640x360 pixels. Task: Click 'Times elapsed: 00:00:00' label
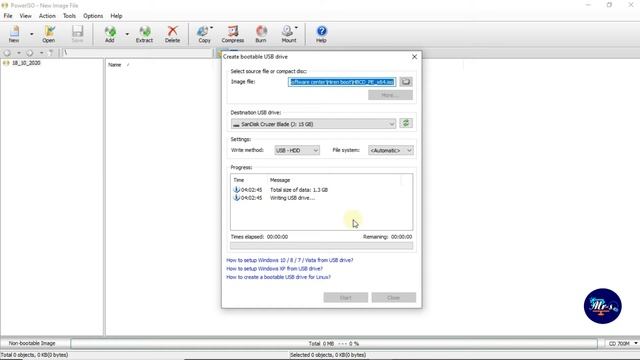259,237
